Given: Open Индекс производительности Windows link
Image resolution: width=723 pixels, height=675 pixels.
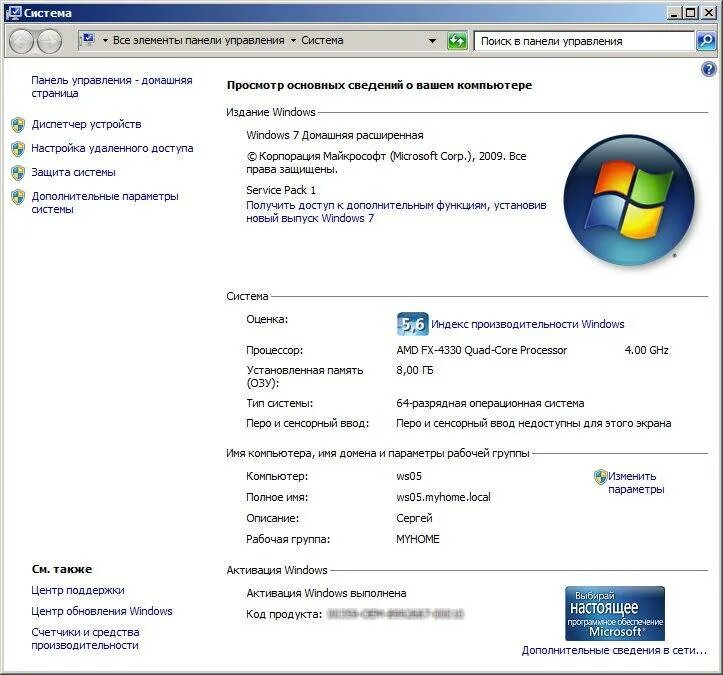Looking at the screenshot, I should [527, 324].
